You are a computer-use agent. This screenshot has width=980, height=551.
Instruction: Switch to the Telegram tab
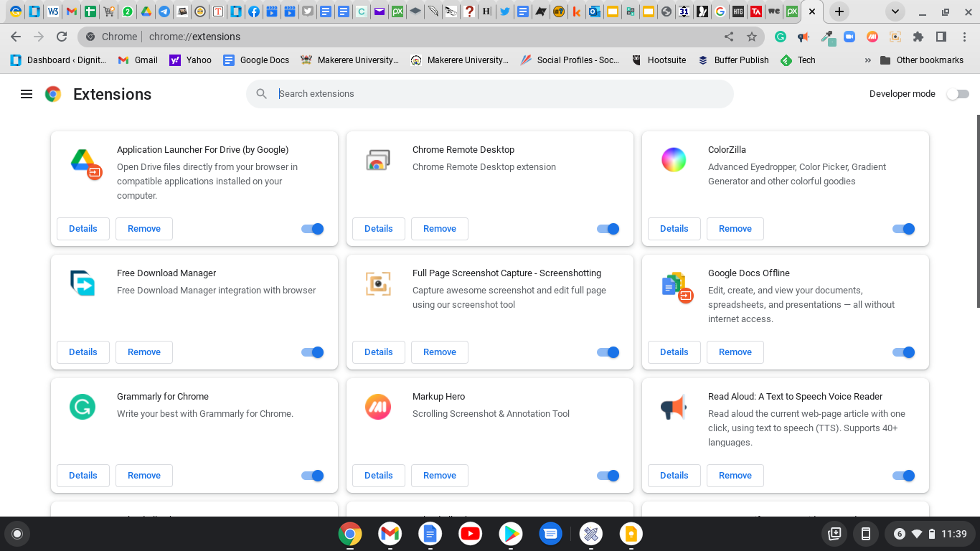pos(164,11)
